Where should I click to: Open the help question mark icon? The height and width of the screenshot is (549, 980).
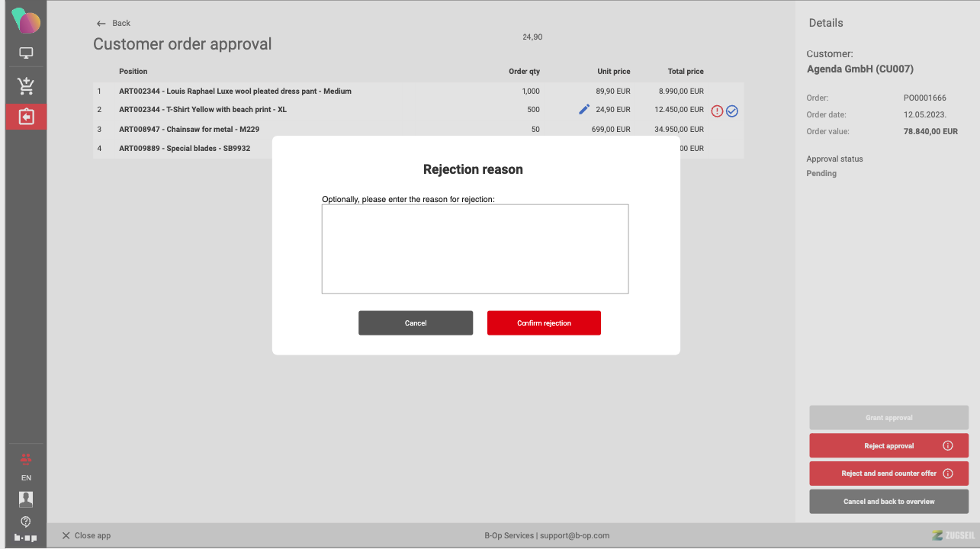pos(26,522)
